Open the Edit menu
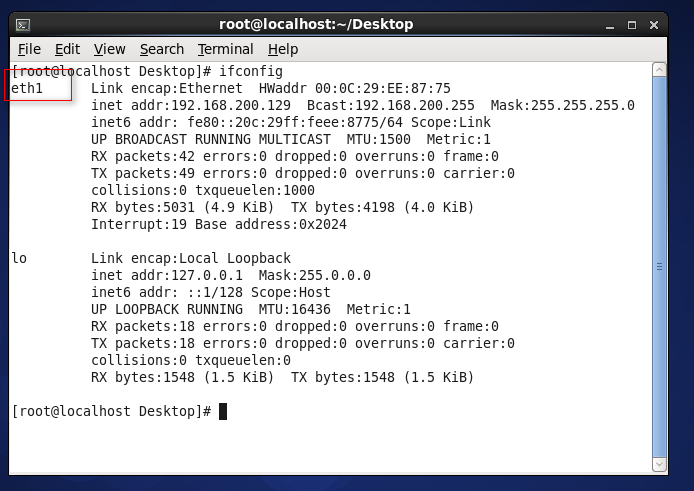 tap(67, 49)
